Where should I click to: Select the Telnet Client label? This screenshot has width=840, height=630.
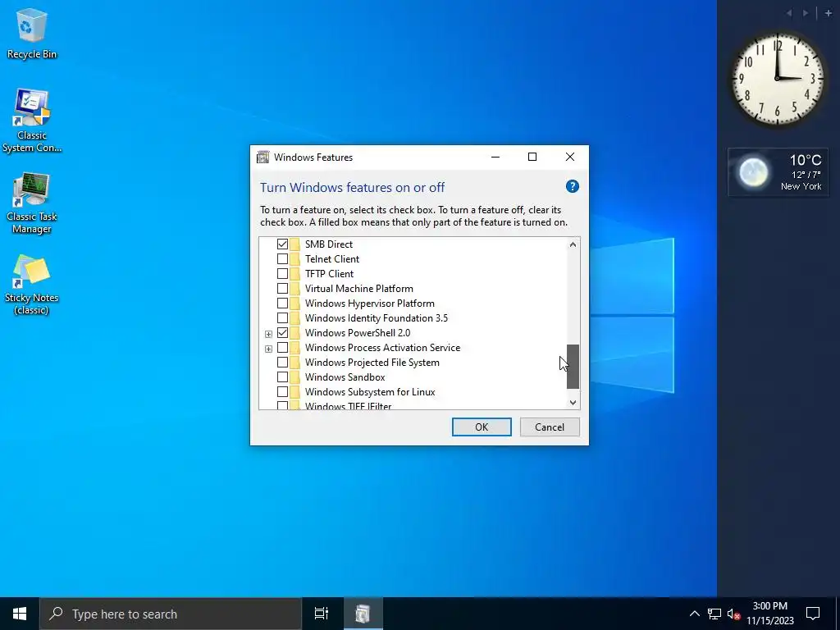click(x=332, y=258)
